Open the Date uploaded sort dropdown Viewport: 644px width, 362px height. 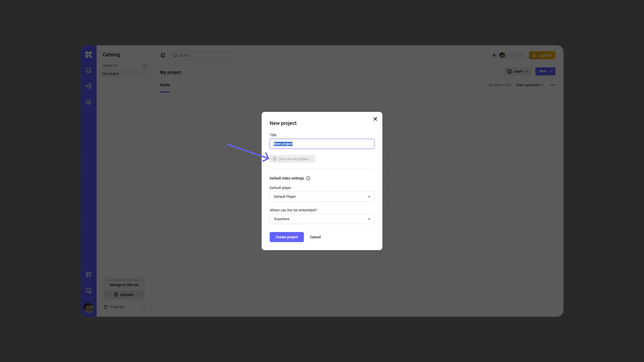(x=530, y=85)
